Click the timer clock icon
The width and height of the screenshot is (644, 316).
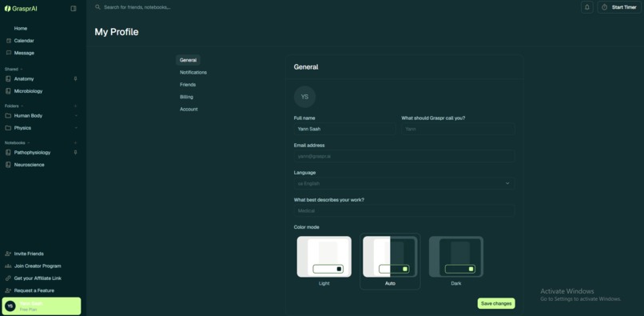tap(605, 7)
